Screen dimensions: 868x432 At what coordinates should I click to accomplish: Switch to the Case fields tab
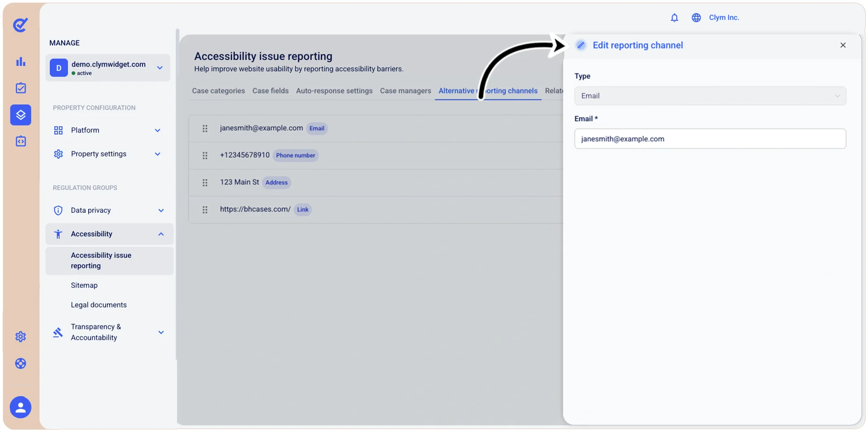coord(270,91)
